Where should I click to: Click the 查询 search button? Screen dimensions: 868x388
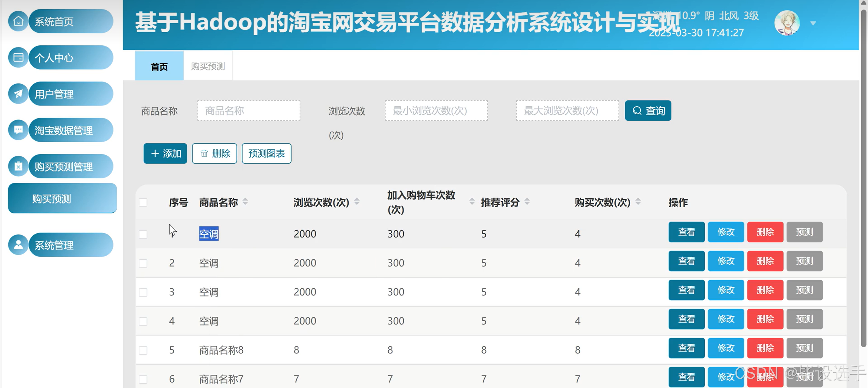(648, 110)
